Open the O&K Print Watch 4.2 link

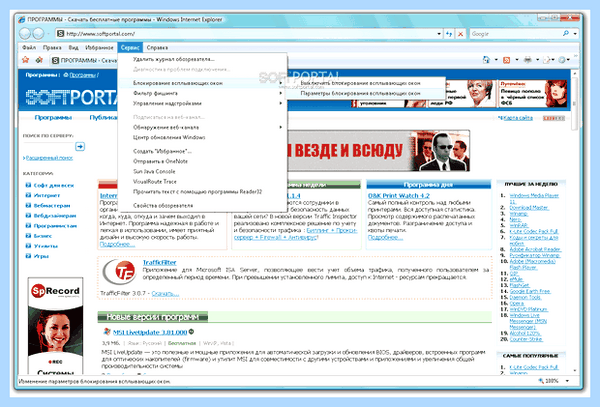tap(399, 195)
